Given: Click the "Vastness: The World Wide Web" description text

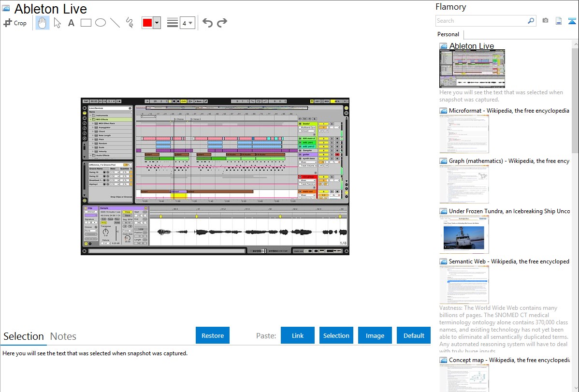Looking at the screenshot, I should pyautogui.click(x=504, y=330).
